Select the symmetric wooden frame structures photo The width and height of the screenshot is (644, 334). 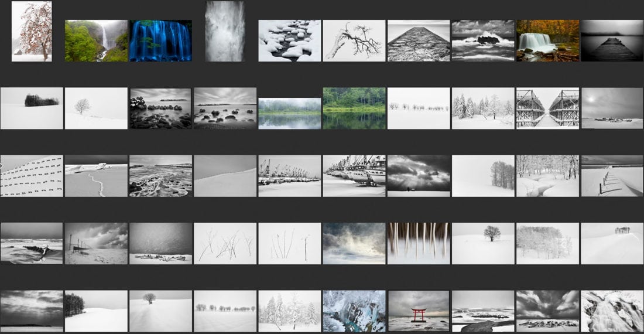(547, 108)
